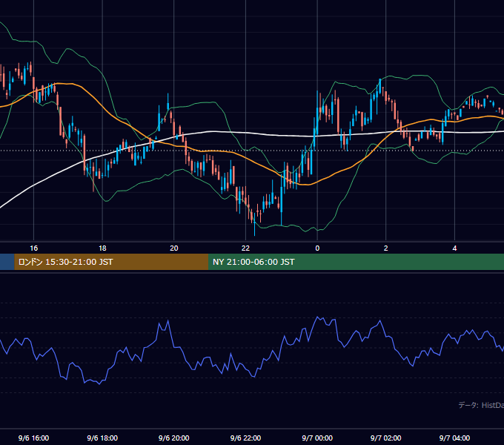Click the 2 hour label on the price chart axis
The height and width of the screenshot is (445, 504).
click(x=386, y=248)
